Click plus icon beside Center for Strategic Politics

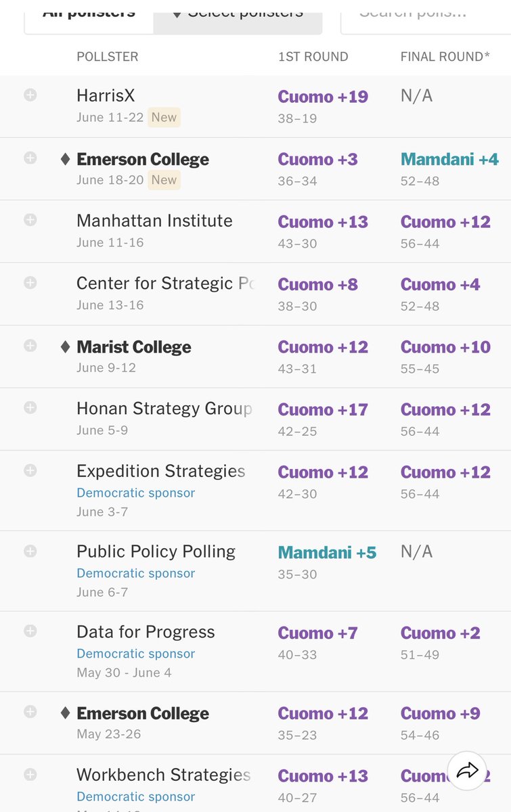click(30, 282)
